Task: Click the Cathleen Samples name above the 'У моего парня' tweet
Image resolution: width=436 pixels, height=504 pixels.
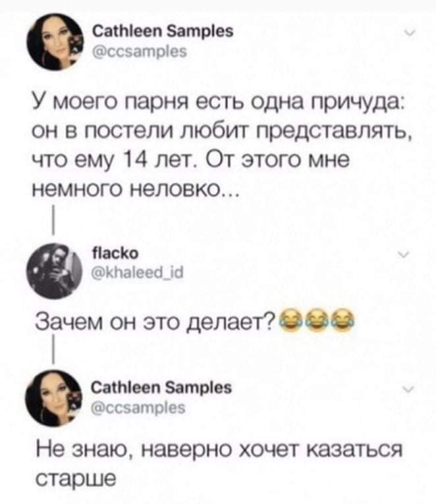Action: [163, 32]
